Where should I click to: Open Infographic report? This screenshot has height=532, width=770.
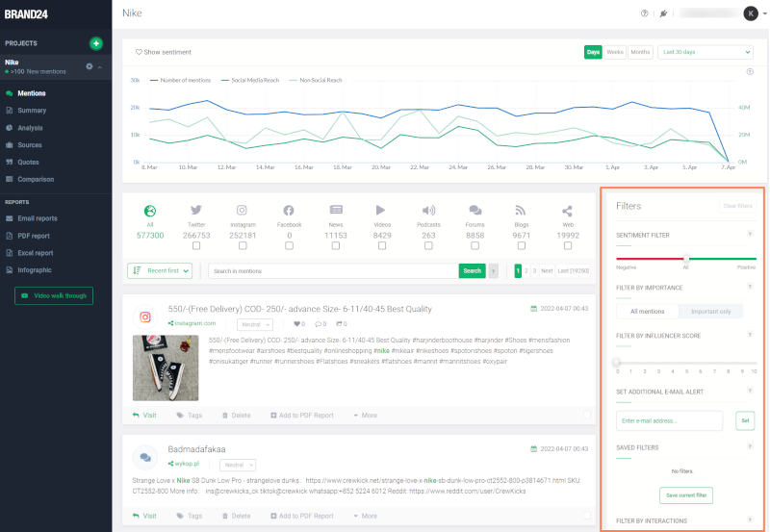point(35,270)
